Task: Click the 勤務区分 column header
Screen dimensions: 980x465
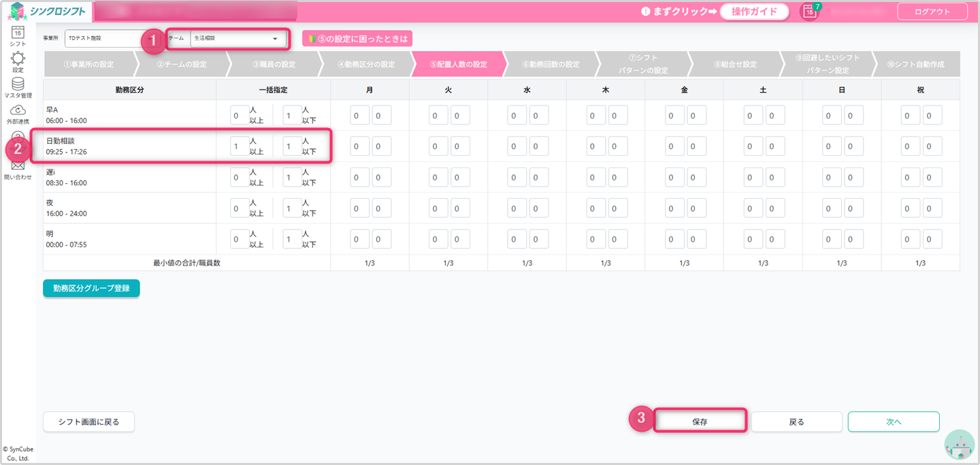Action: coord(129,89)
